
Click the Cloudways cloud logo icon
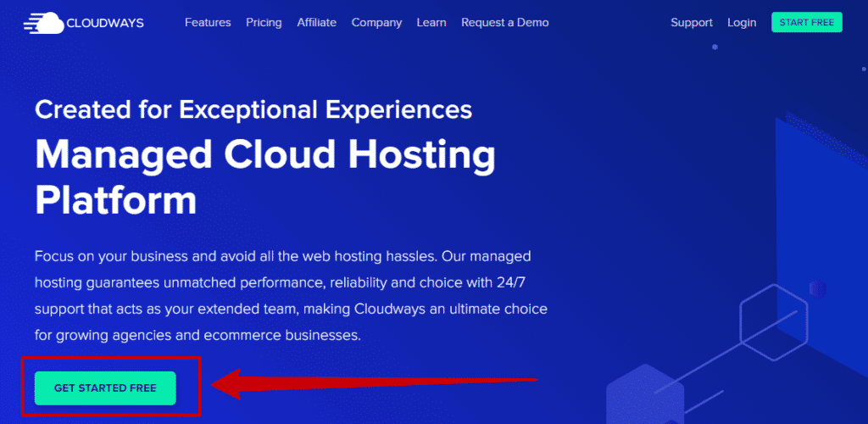(44, 23)
